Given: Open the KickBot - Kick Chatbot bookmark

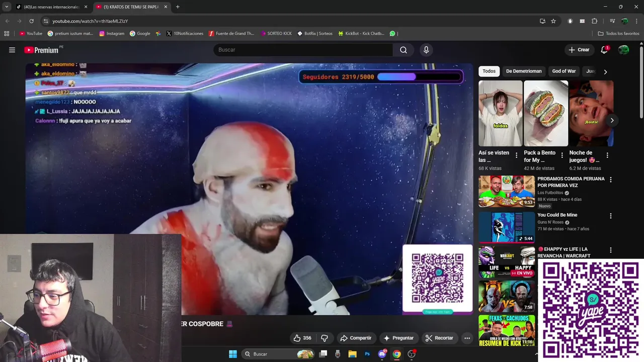Looking at the screenshot, I should coord(361,34).
